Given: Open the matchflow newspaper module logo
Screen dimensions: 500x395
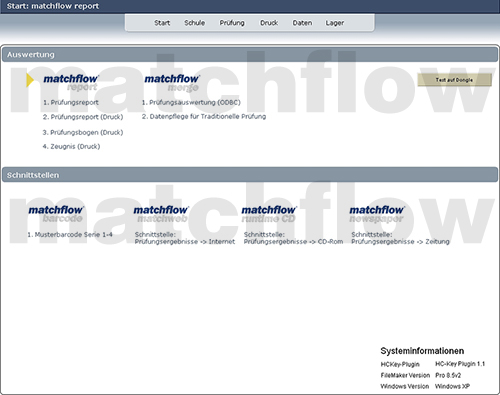Looking at the screenshot, I should coord(377,214).
